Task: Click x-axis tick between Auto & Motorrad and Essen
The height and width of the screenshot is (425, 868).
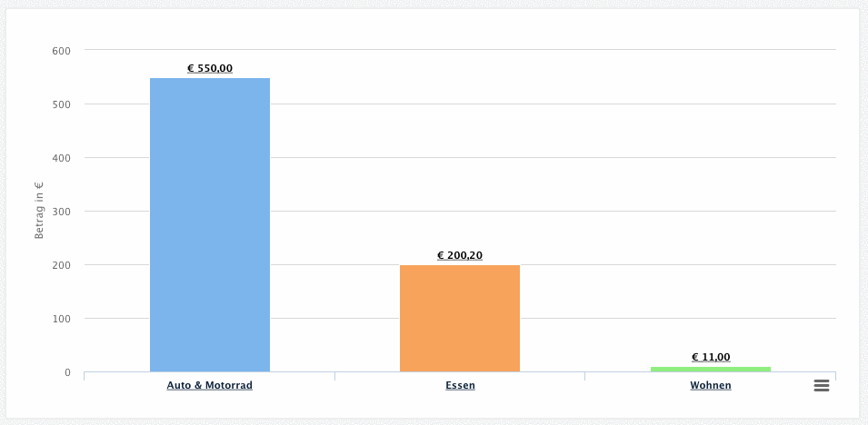Action: click(334, 376)
